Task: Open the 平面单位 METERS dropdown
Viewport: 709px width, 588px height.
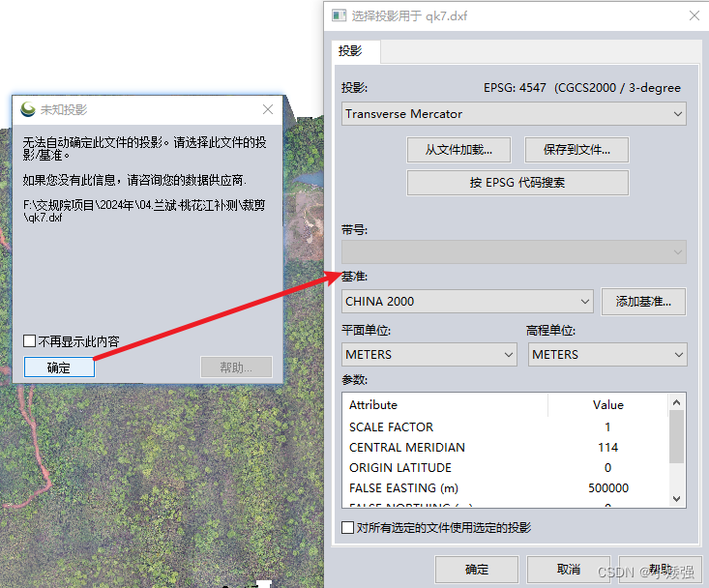Action: coord(429,354)
